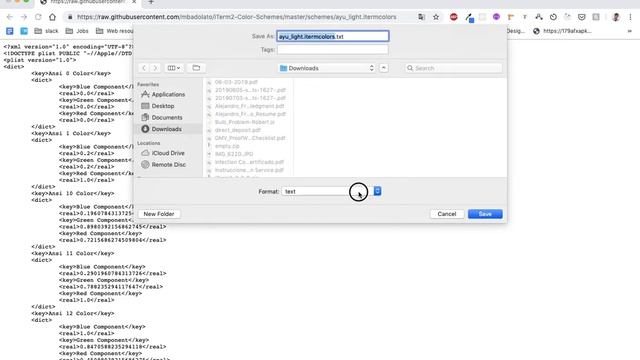Open the circular timer extension icon
This screenshot has width=640, height=360.
pos(553,17)
